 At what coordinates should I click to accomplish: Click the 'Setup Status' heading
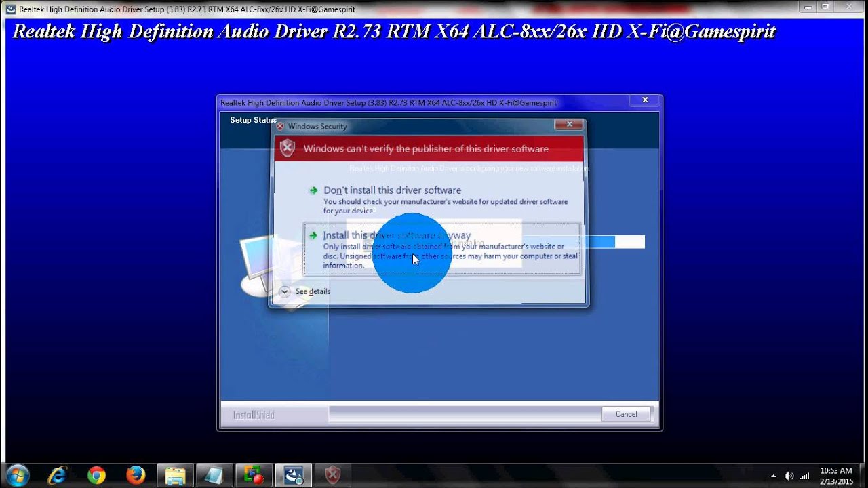coord(253,120)
